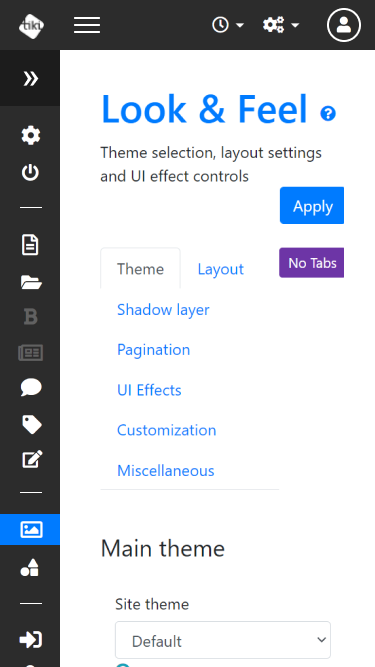Open the Wiki page document icon

(30, 245)
